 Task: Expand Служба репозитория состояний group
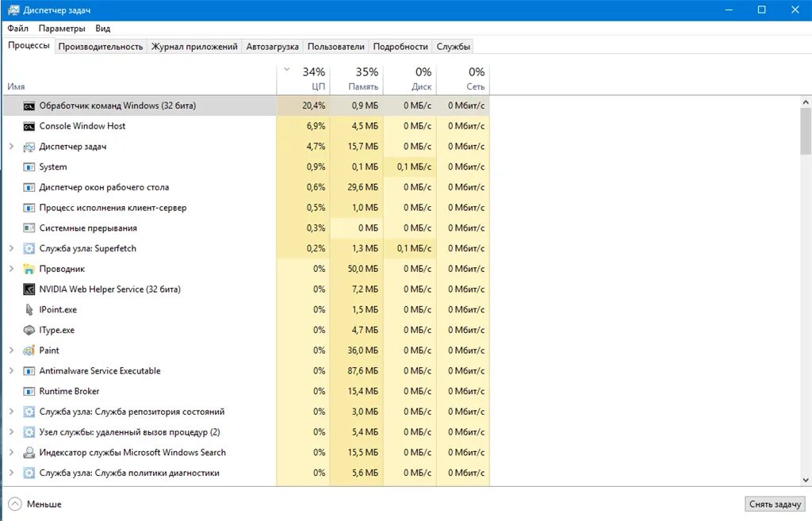pyautogui.click(x=11, y=412)
